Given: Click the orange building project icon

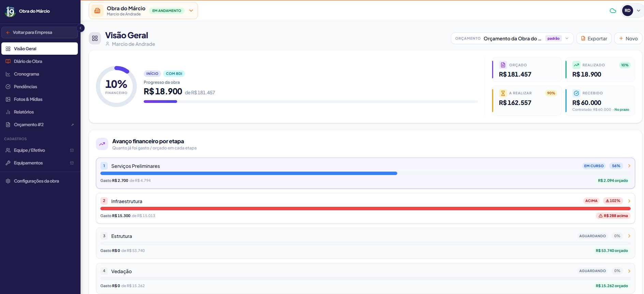Looking at the screenshot, I should pyautogui.click(x=97, y=11).
